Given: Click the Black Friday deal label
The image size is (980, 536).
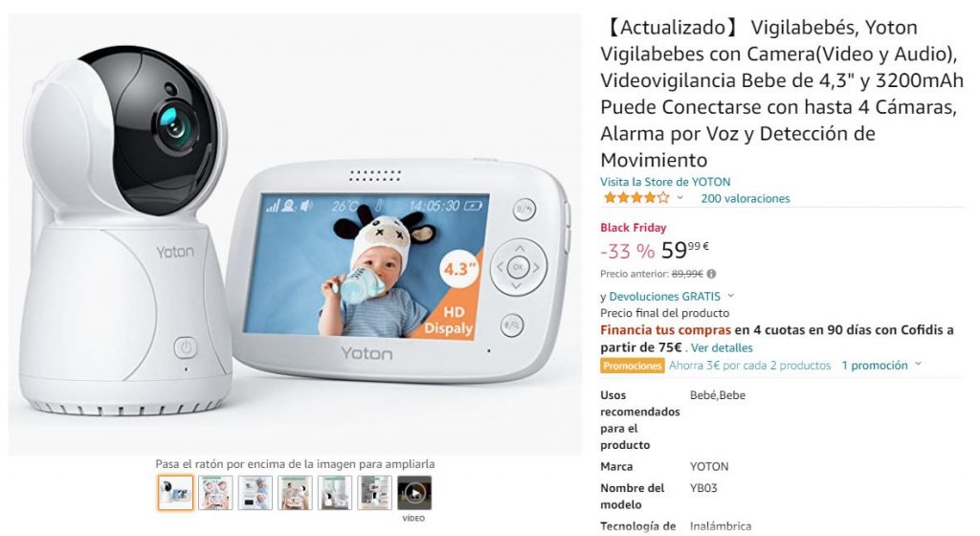Looking at the screenshot, I should tap(634, 228).
